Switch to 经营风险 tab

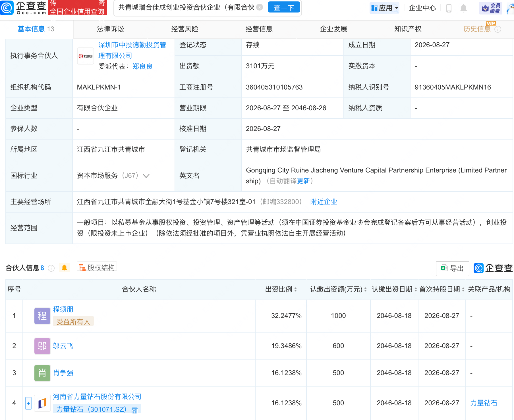[185, 29]
